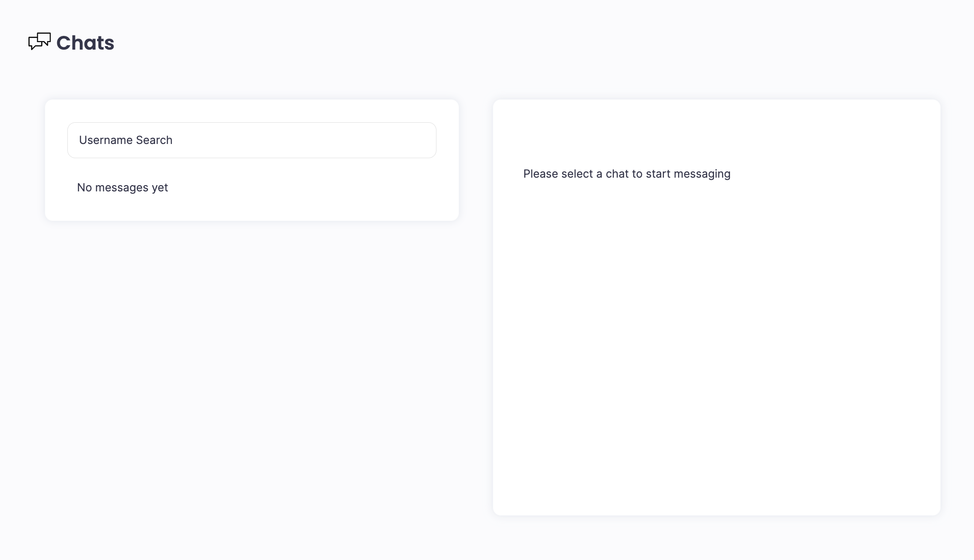The height and width of the screenshot is (560, 974).
Task: Click the chat bubbles icon beside Chats
Action: point(39,42)
